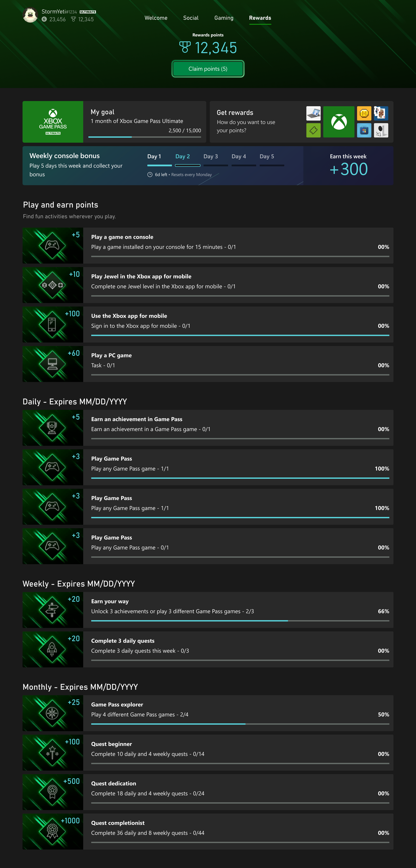This screenshot has height=868, width=416.
Task: Select the Solitaire playing cards reward icon
Action: pyautogui.click(x=381, y=114)
